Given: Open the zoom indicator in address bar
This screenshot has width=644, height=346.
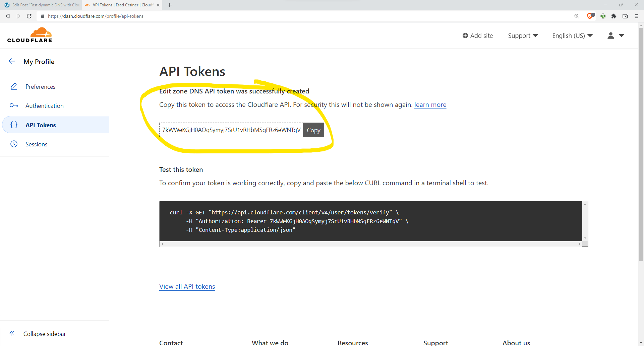Looking at the screenshot, I should click(x=577, y=16).
